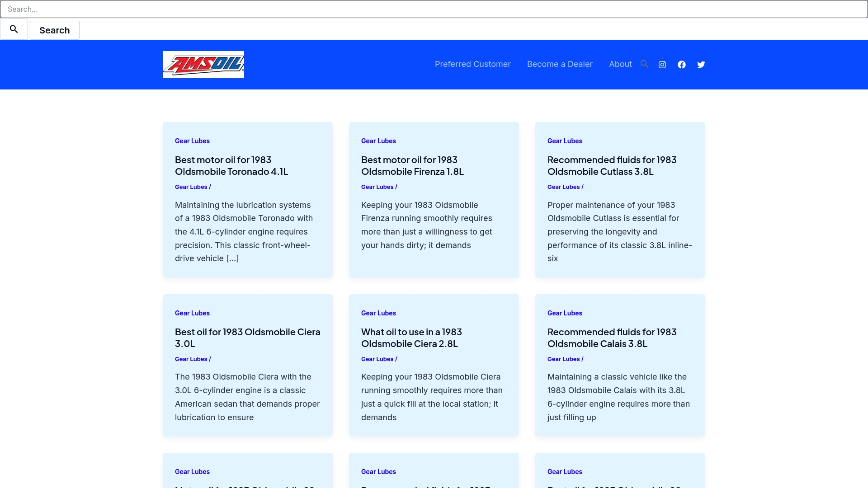Open the header search icon next to About
The height and width of the screenshot is (488, 868).
pyautogui.click(x=645, y=64)
